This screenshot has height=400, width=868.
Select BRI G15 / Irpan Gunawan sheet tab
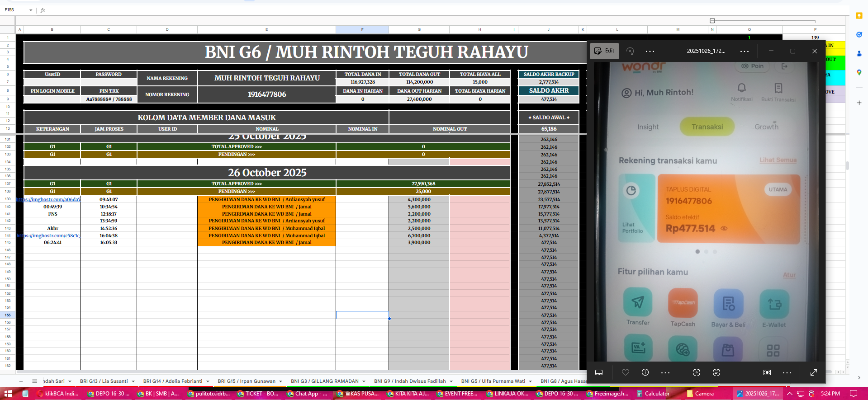(247, 381)
